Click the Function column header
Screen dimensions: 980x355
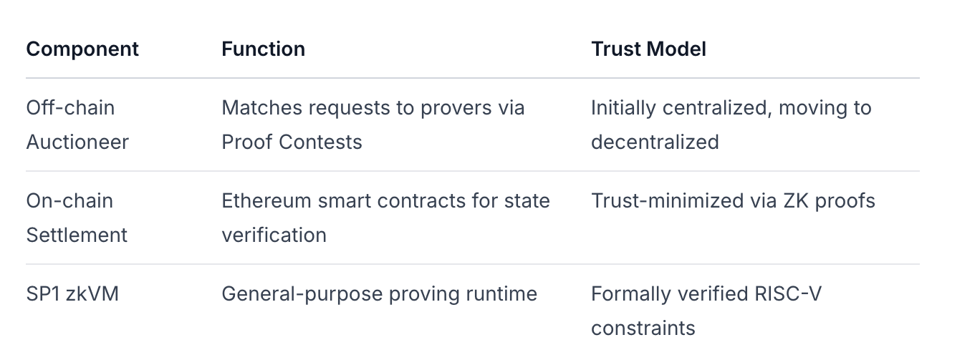[263, 49]
